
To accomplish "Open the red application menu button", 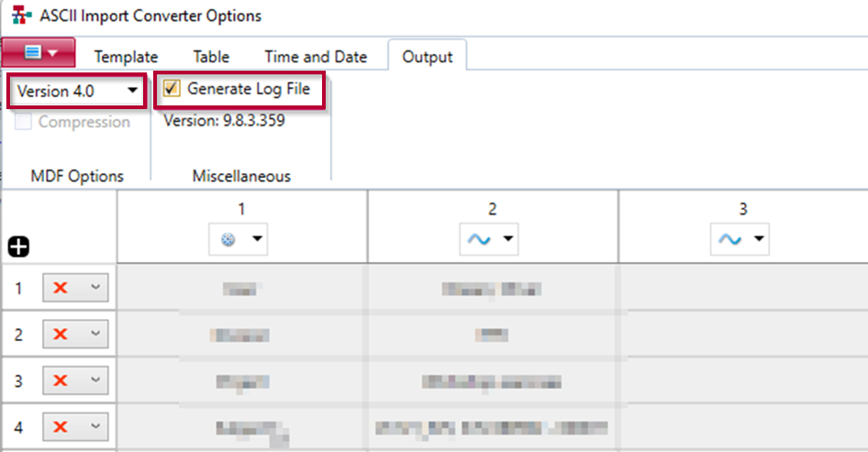I will (x=39, y=52).
